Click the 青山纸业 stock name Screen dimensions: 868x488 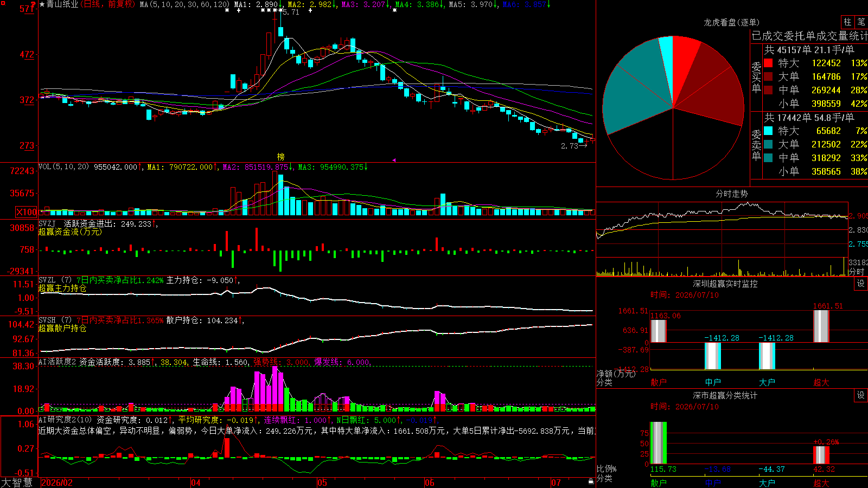click(62, 4)
